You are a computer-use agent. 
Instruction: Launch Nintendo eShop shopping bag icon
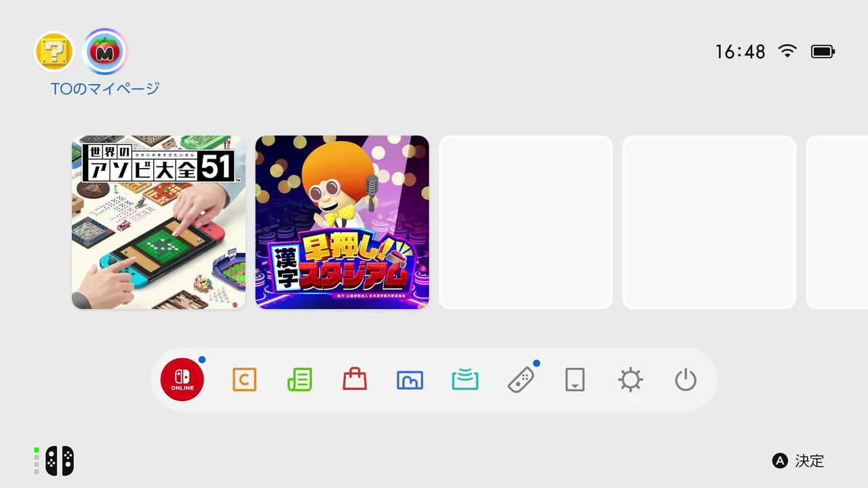(355, 379)
